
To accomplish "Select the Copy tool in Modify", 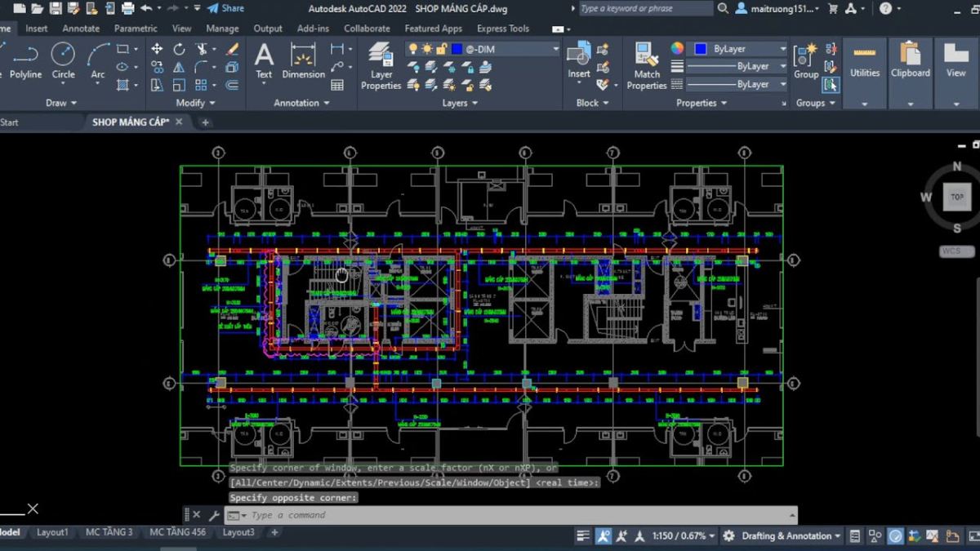I will tap(157, 67).
